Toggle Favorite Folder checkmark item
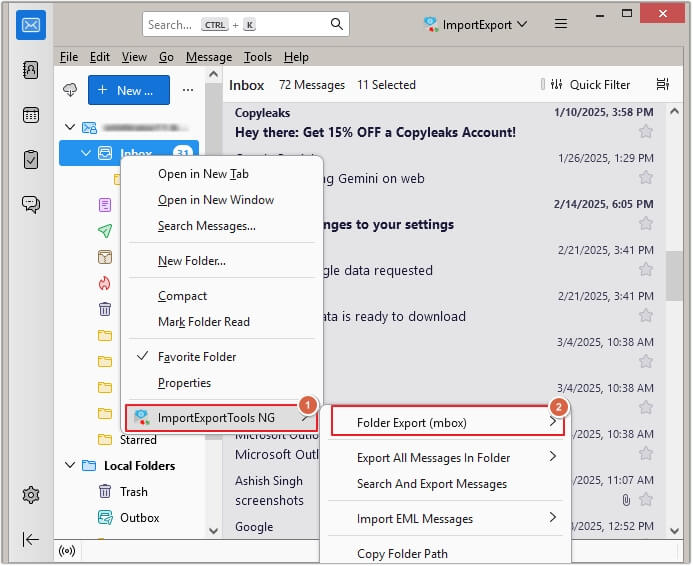The height and width of the screenshot is (566, 693). (197, 357)
